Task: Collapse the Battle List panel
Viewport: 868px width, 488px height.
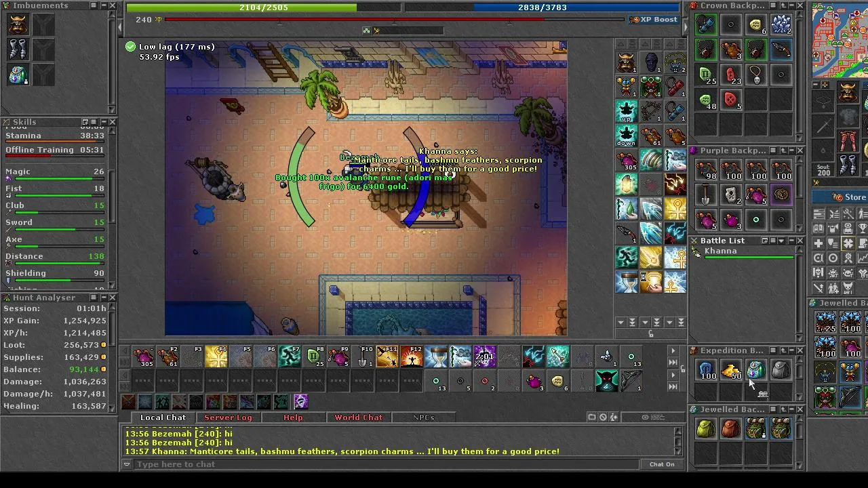Action: [x=791, y=241]
